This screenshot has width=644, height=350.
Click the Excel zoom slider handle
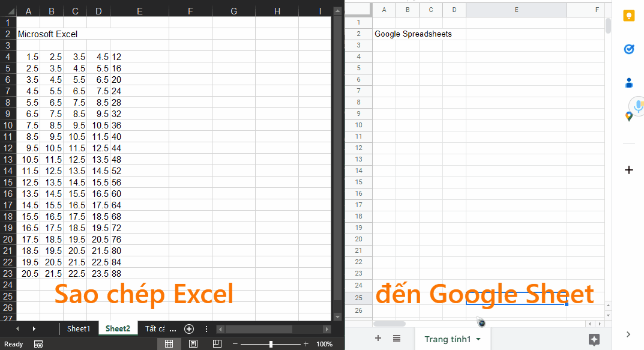coord(271,344)
